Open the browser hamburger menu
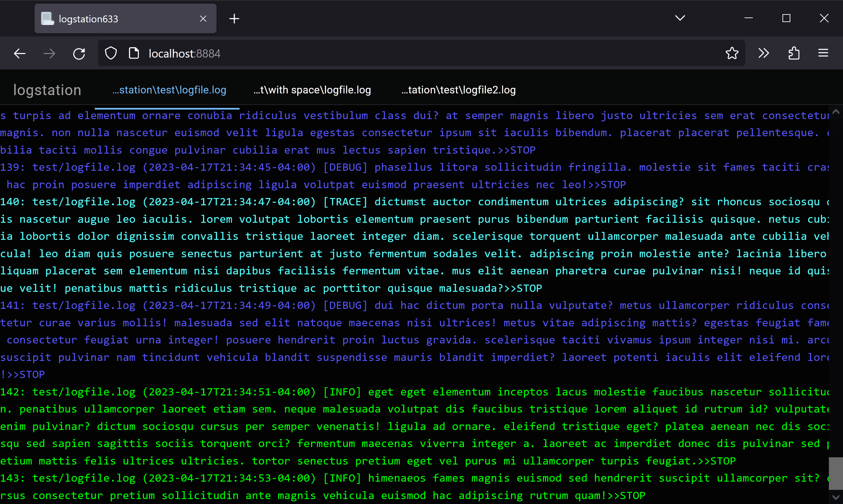843x504 pixels. (823, 53)
